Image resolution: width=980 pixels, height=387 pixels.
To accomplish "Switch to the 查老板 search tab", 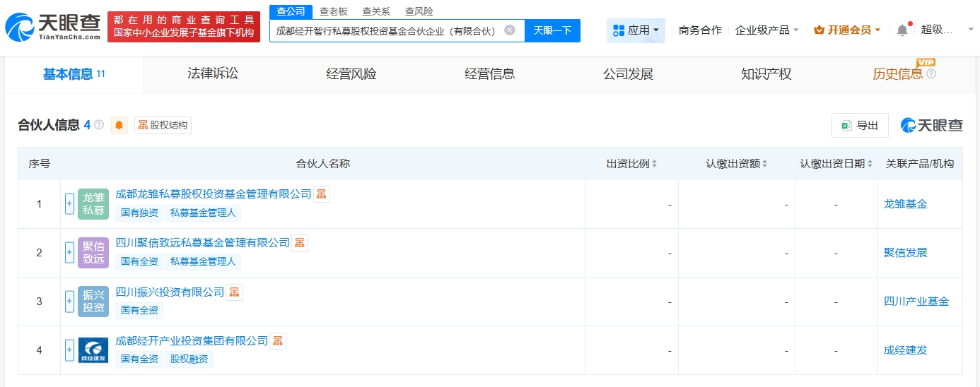I will click(x=333, y=11).
